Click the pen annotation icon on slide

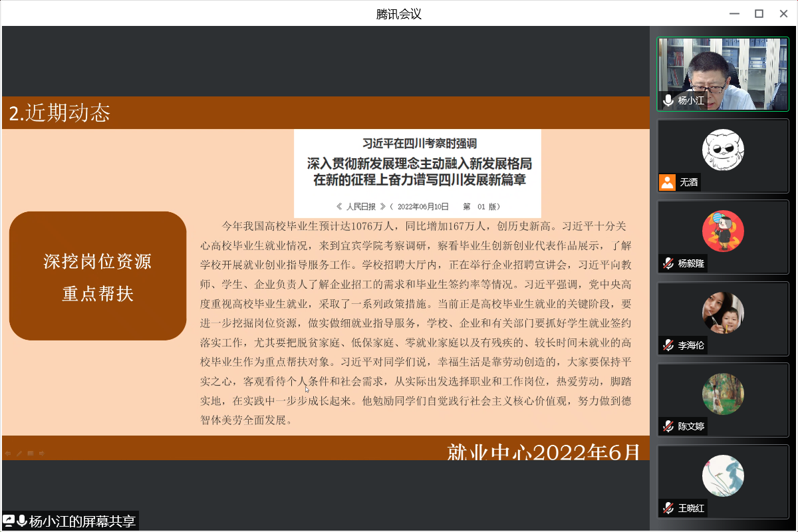pos(19,454)
